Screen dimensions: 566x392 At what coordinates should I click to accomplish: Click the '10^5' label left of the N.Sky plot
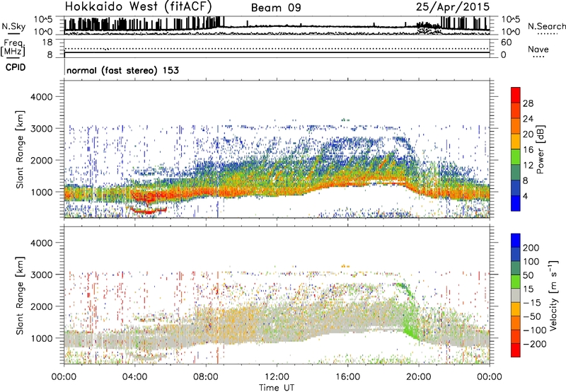coord(43,19)
